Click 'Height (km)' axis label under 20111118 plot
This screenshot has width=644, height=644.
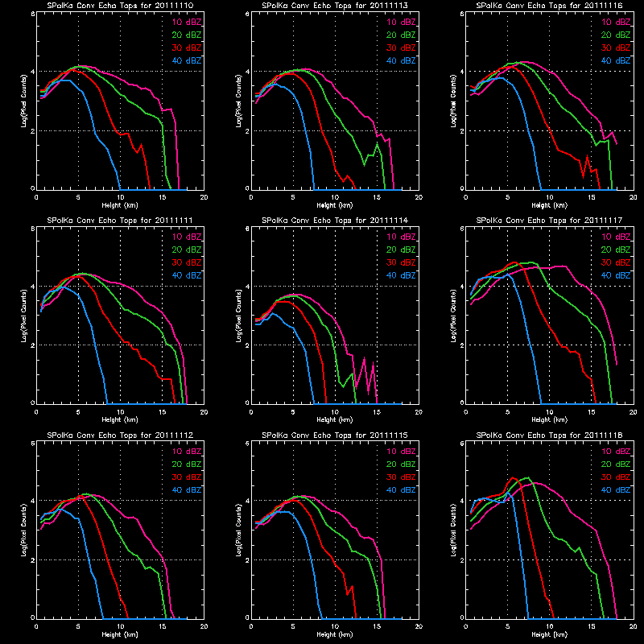(x=550, y=634)
